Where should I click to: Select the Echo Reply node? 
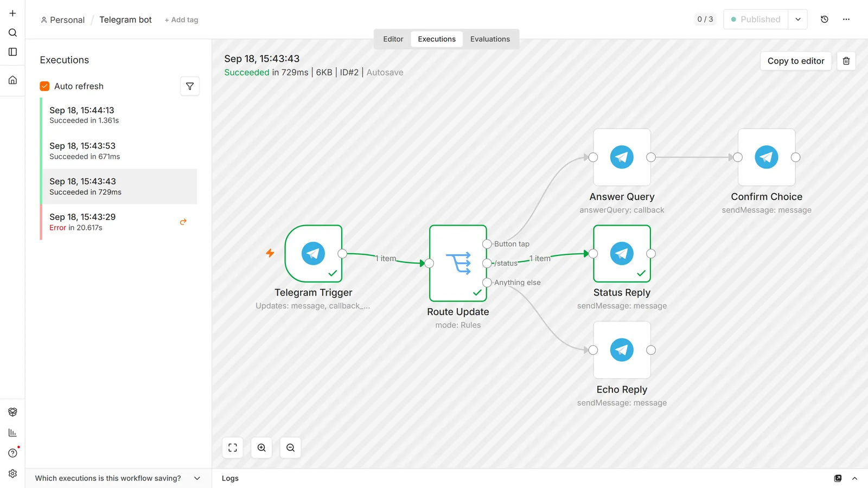pyautogui.click(x=622, y=350)
